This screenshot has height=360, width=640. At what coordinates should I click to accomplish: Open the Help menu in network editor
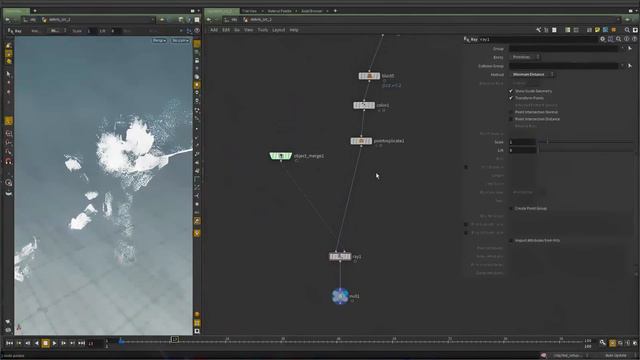[x=294, y=30]
